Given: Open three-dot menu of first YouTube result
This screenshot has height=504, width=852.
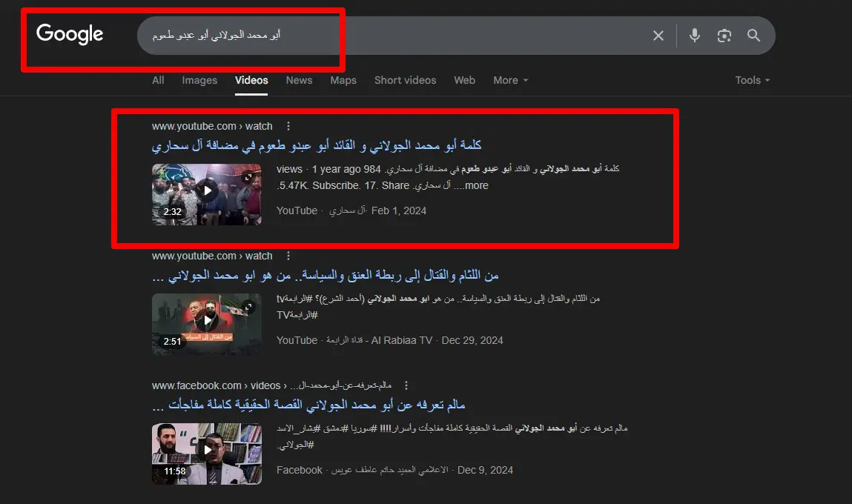Looking at the screenshot, I should (x=288, y=126).
